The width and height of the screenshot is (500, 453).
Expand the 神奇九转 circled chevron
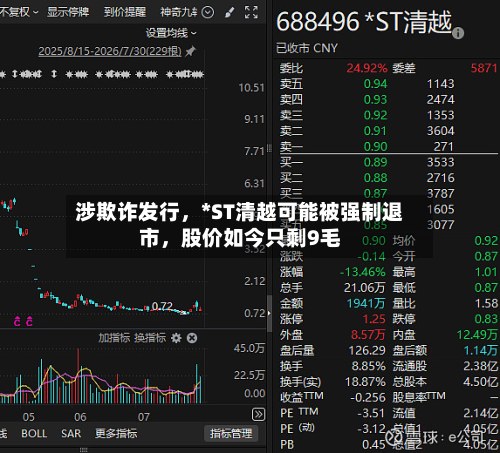208,12
